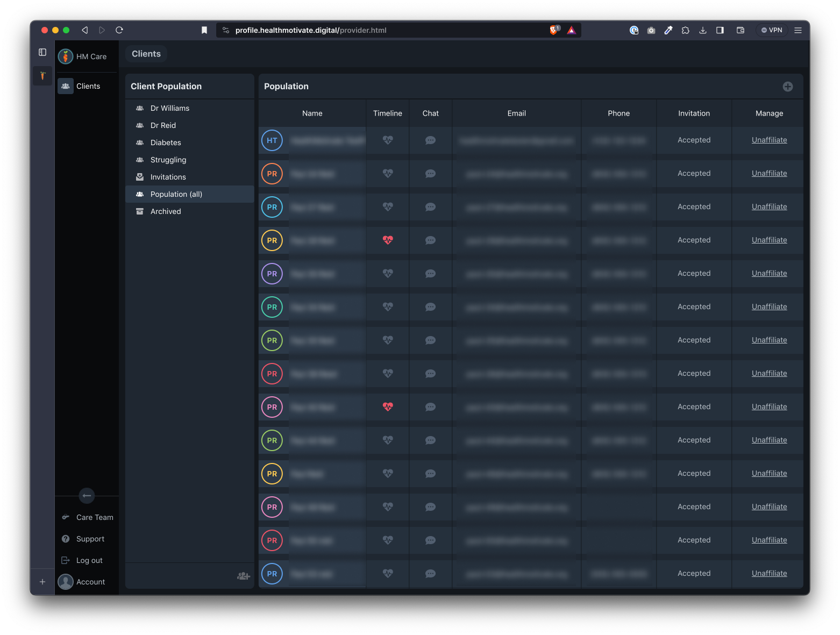This screenshot has height=635, width=840.
Task: Click the camera screenshot extension icon
Action: 651,30
